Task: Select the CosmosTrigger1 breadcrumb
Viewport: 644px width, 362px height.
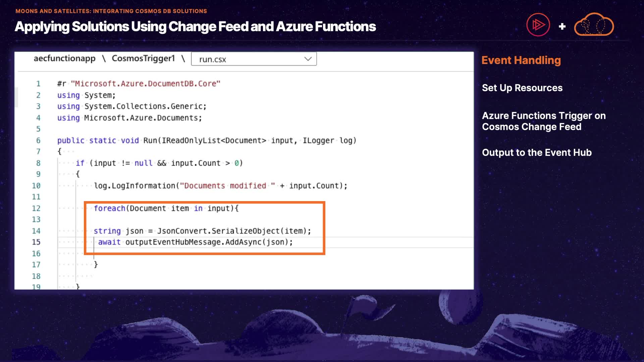Action: tap(143, 58)
